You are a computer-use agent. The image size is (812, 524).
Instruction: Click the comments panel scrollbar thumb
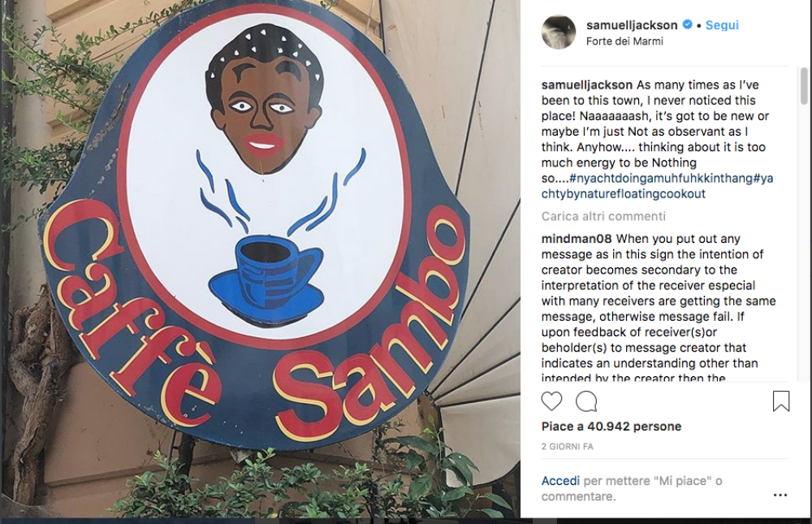pos(804,86)
